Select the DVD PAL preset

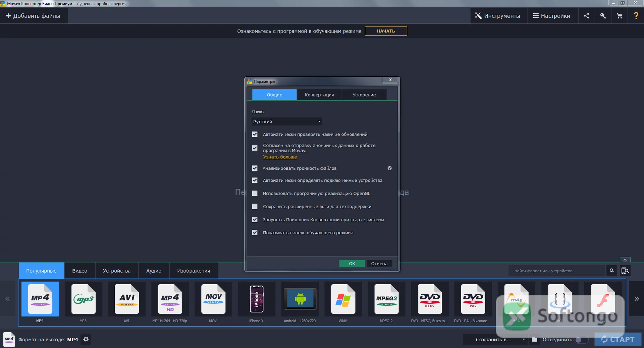[473, 299]
